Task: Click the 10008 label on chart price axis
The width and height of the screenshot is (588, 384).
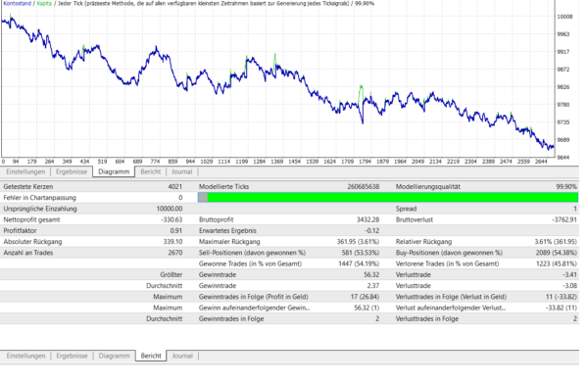Action: coord(564,17)
